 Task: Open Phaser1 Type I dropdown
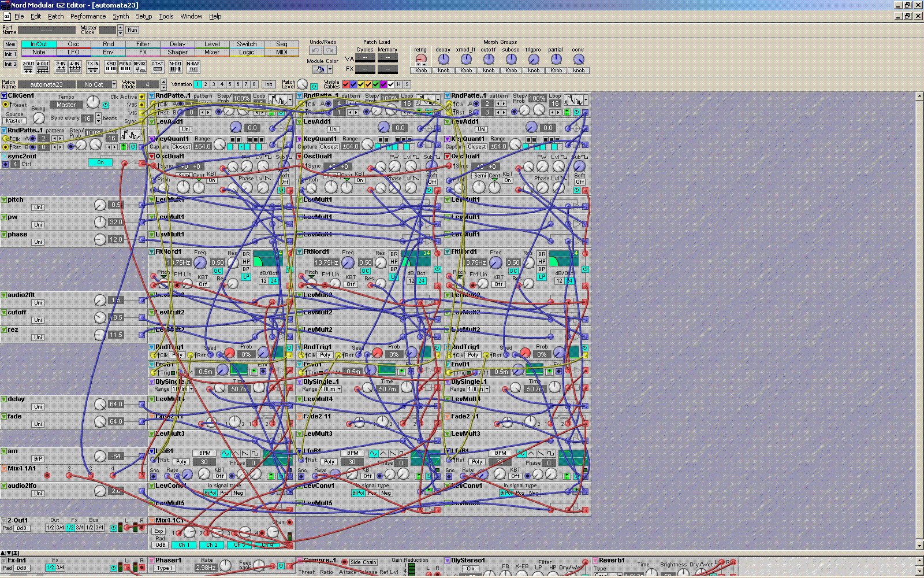click(x=165, y=568)
